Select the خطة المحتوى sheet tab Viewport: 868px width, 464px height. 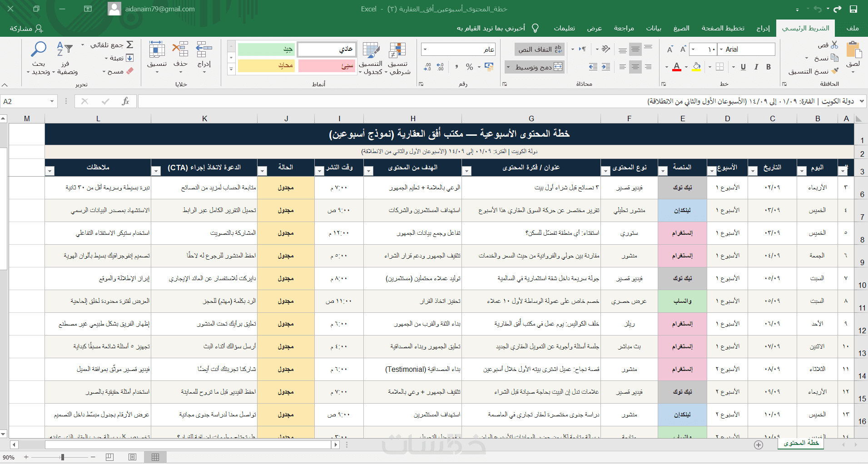click(x=801, y=443)
